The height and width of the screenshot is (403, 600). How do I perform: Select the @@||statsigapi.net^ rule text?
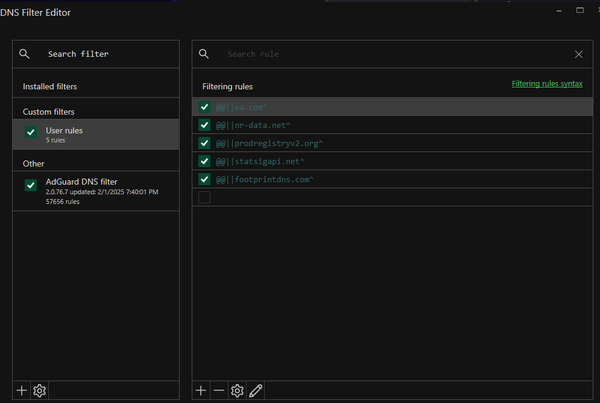pyautogui.click(x=260, y=162)
